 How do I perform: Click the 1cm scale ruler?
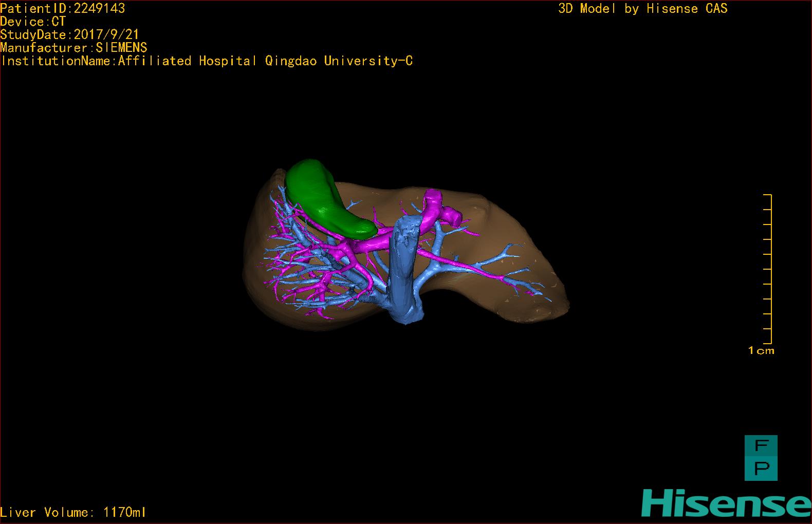767,269
